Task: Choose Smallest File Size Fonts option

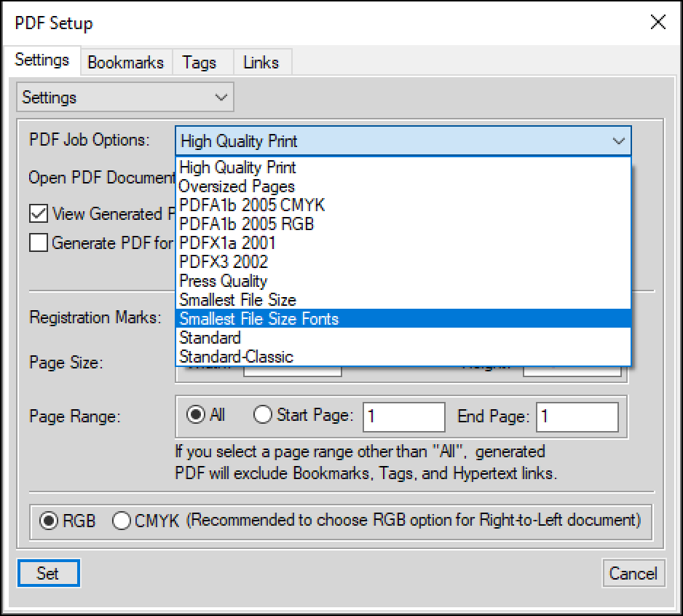Action: pyautogui.click(x=403, y=318)
